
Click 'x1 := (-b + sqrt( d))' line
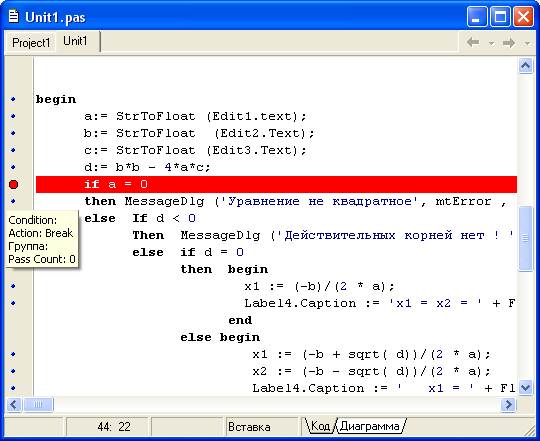[x=371, y=354]
